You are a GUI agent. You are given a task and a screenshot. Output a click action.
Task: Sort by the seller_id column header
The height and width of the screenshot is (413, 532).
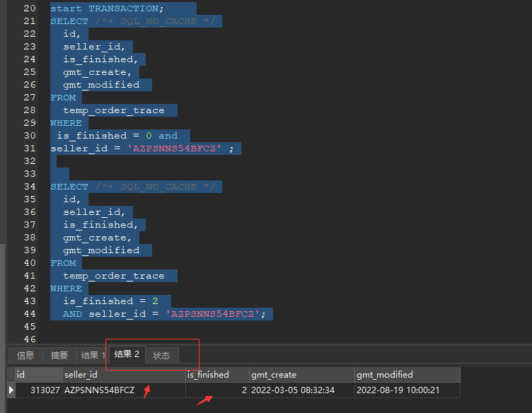pos(123,375)
